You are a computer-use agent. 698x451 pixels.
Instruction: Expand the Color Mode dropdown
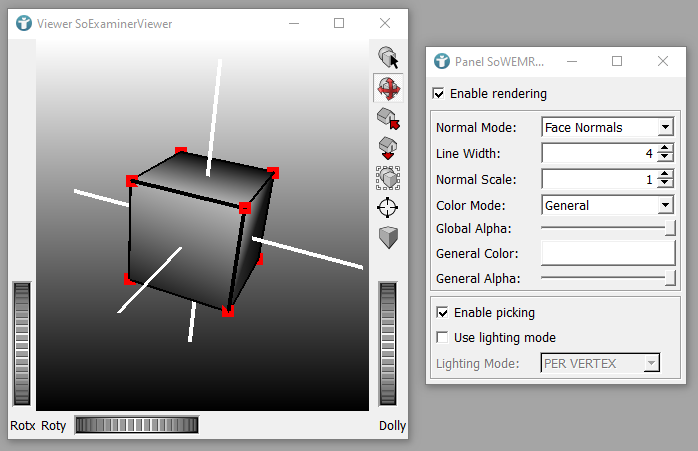pyautogui.click(x=665, y=206)
